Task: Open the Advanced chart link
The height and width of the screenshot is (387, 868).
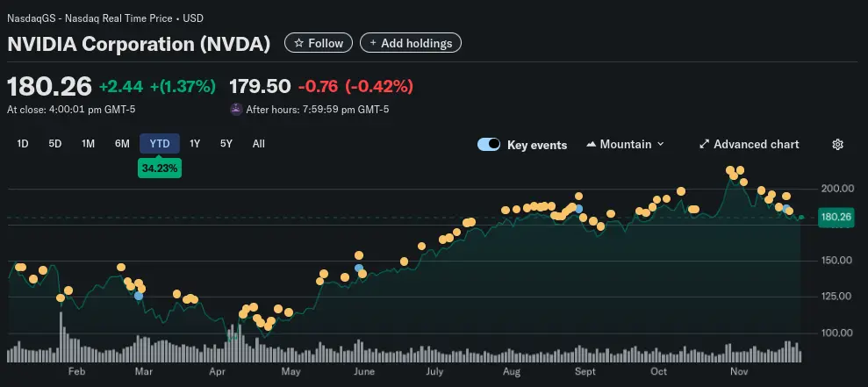Action: pyautogui.click(x=756, y=145)
